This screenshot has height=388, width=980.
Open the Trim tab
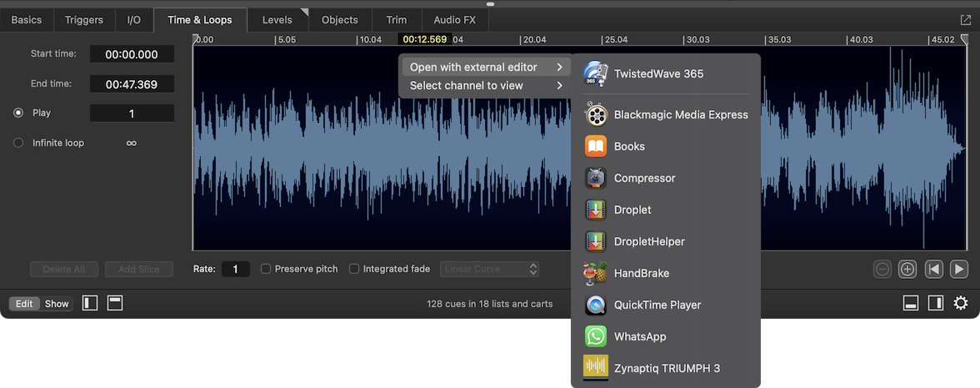pyautogui.click(x=397, y=20)
